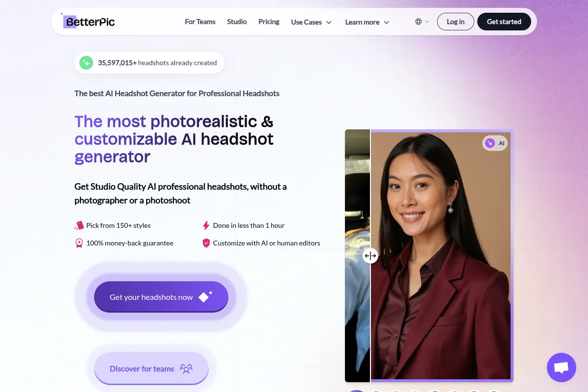
Task: Click Get your headshots now button
Action: pyautogui.click(x=161, y=297)
